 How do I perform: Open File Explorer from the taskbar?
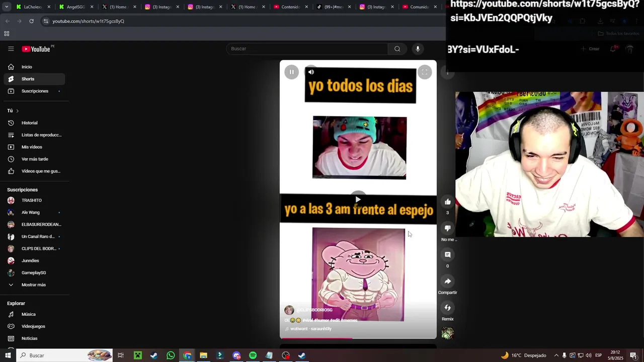tap(203, 355)
